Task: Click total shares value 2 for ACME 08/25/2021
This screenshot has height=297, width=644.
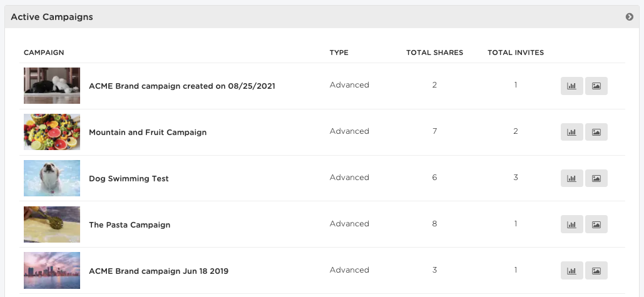Action: pyautogui.click(x=434, y=85)
